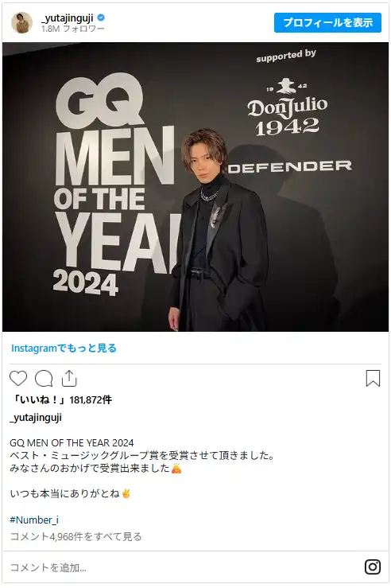Screen dimensions: 391x588
Task: Share the post using the share icon
Action: 69,378
